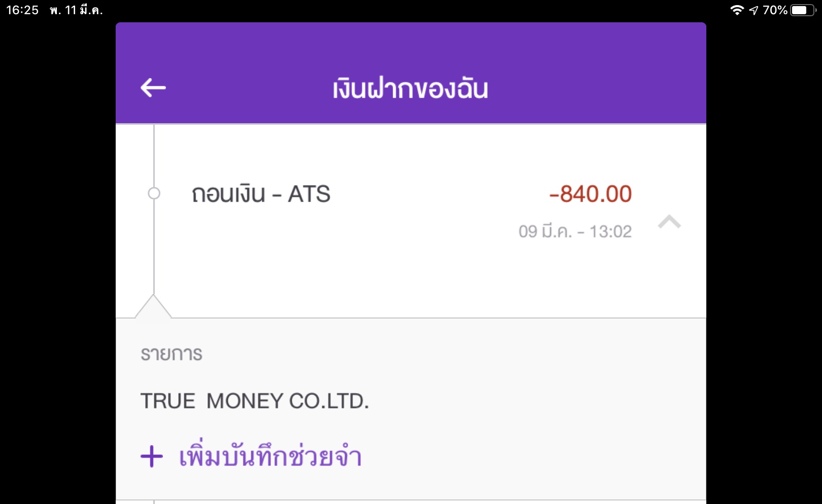Click the TRUE MONEY CO.LTD. entry

(254, 401)
